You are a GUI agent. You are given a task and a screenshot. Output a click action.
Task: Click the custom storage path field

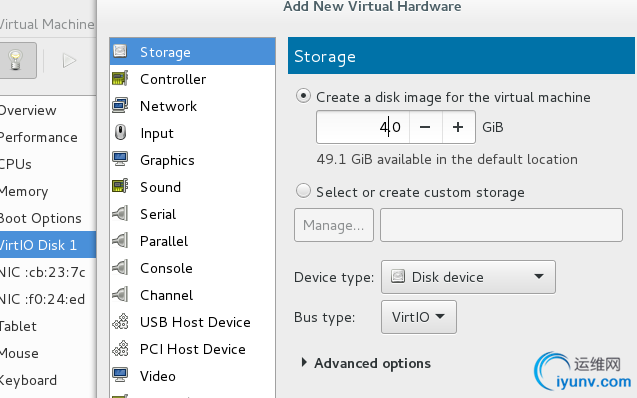click(x=501, y=225)
